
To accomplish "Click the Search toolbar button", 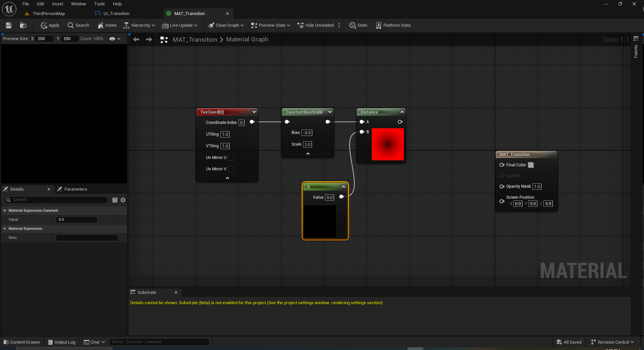I will 78,25.
